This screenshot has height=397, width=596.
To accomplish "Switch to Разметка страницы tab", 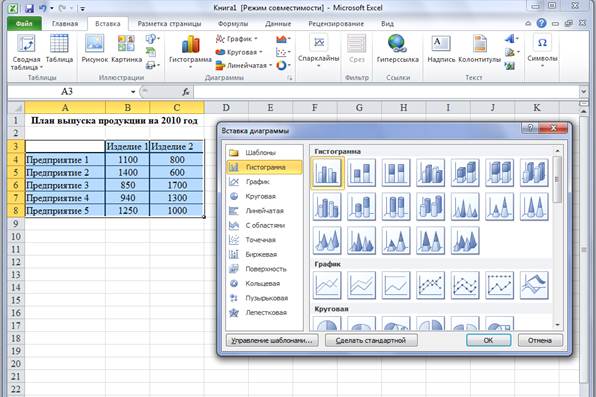I will tap(170, 24).
